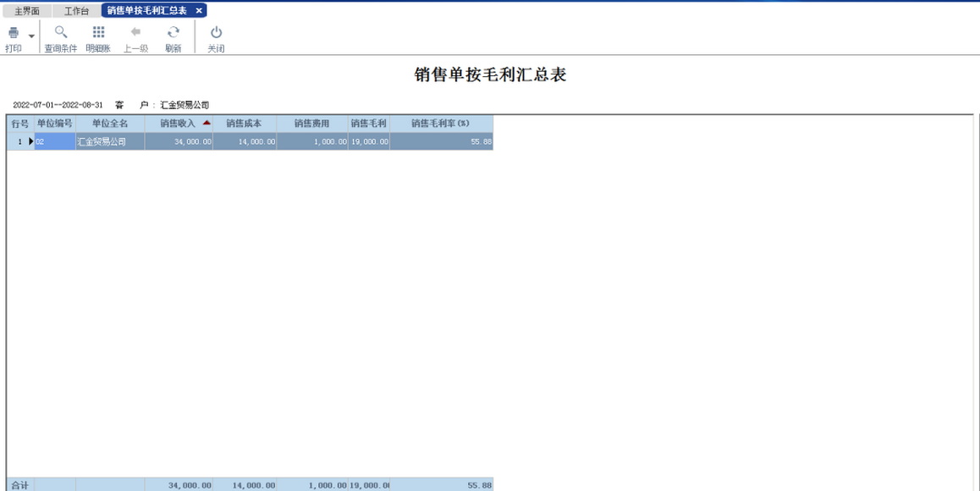Screen dimensions: 980x491
Task: Click the 合计 total row label
Action: [20, 485]
